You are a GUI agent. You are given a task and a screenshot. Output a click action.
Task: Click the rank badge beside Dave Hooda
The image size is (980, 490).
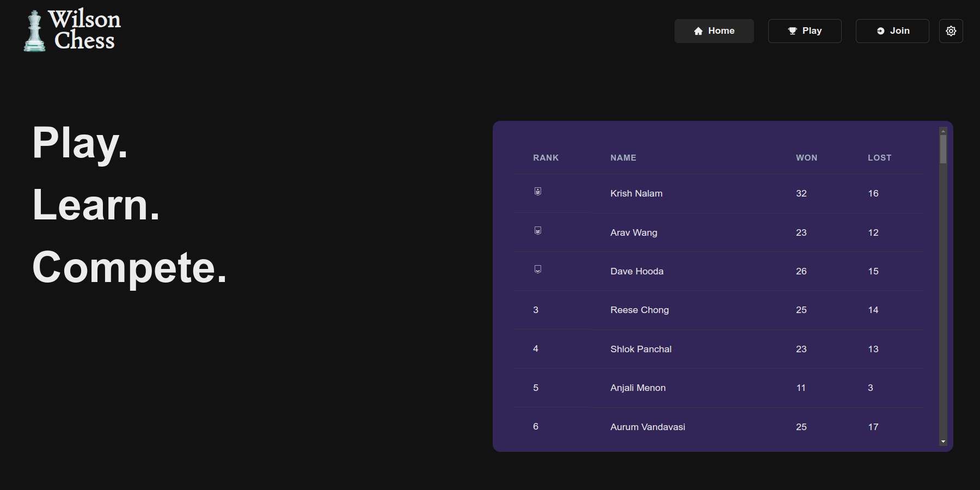click(537, 269)
